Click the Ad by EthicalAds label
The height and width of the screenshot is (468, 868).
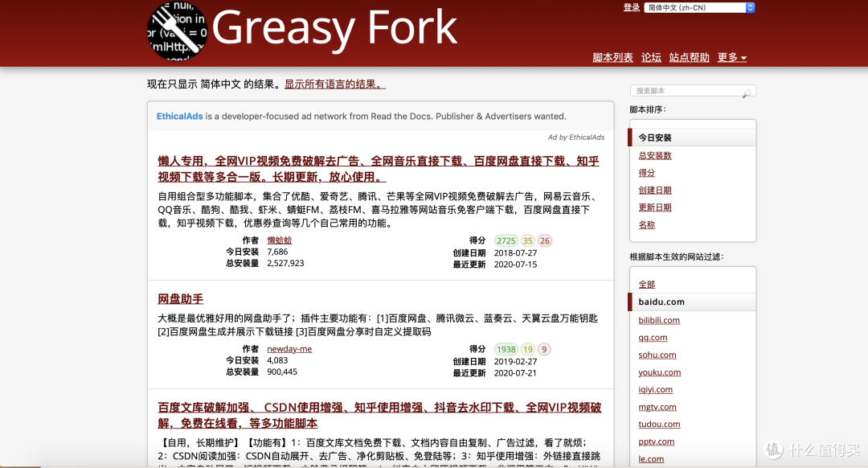click(x=576, y=138)
